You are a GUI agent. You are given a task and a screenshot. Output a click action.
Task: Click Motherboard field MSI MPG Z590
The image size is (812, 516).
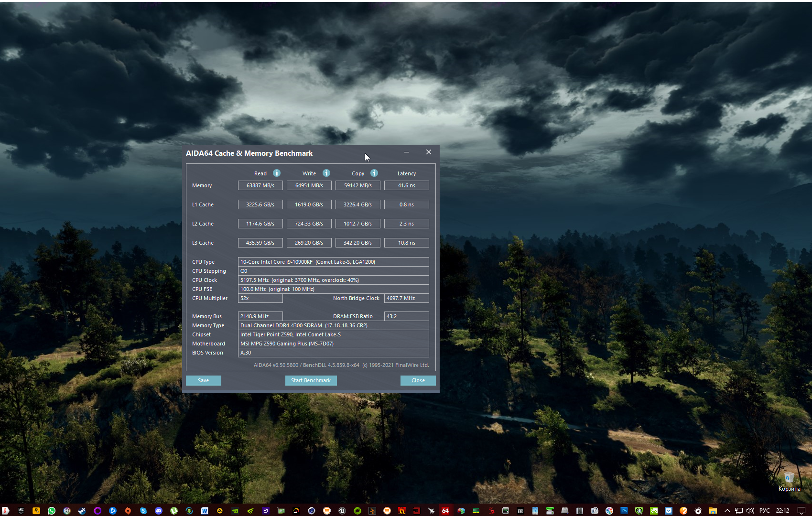point(334,344)
